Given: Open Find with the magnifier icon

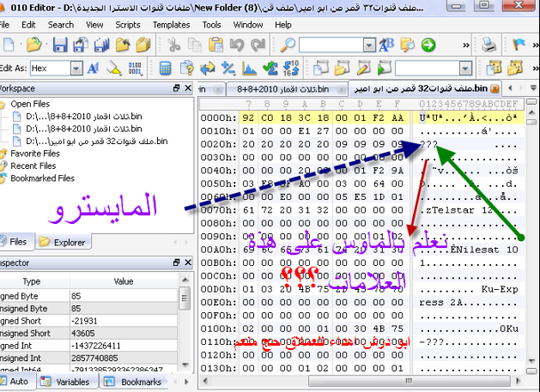Looking at the screenshot, I should (x=288, y=45).
